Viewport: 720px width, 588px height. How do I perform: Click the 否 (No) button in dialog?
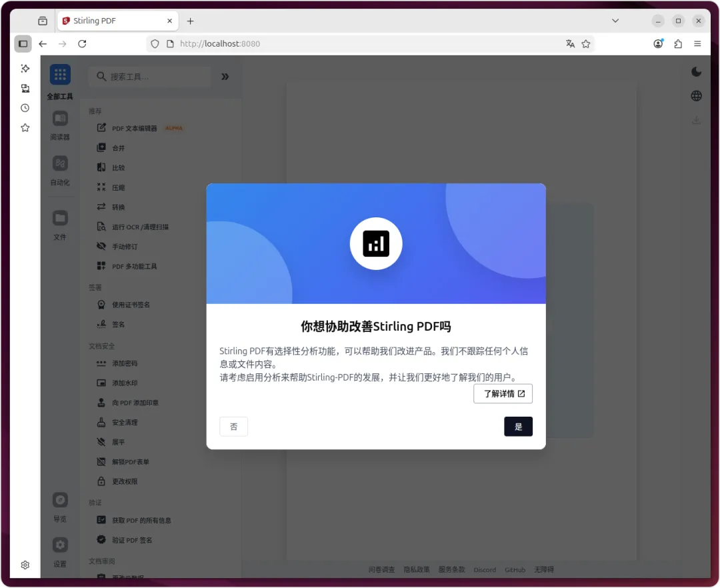click(x=234, y=427)
